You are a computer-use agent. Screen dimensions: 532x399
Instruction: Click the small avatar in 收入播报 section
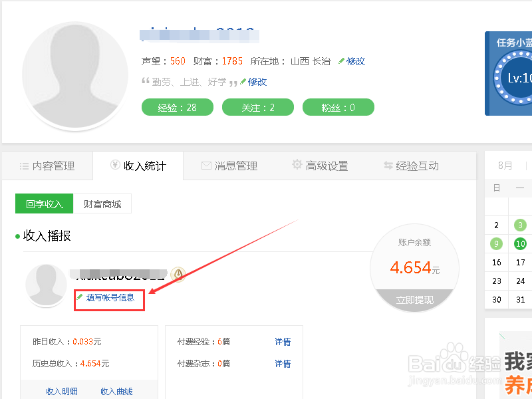pos(46,285)
